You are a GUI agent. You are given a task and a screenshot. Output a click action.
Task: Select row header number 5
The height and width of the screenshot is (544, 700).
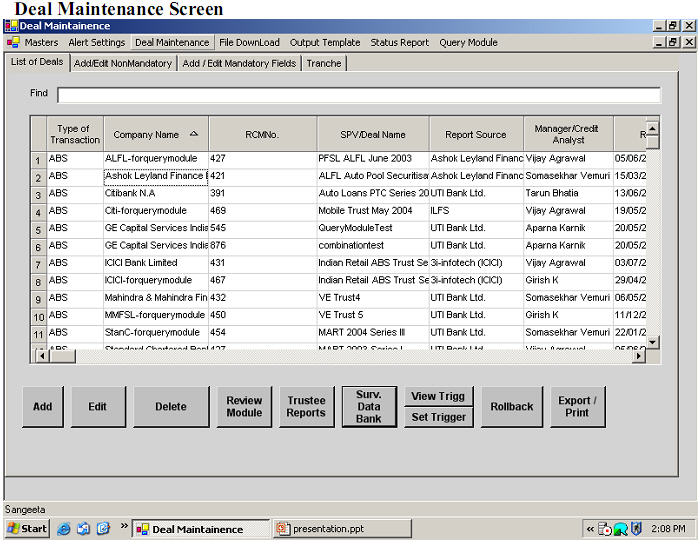pyautogui.click(x=38, y=230)
